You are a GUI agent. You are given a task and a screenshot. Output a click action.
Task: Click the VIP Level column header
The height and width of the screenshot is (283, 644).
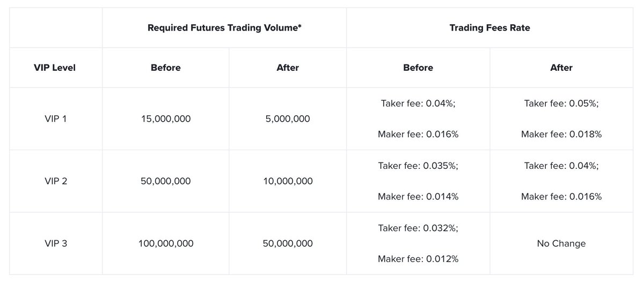point(56,68)
